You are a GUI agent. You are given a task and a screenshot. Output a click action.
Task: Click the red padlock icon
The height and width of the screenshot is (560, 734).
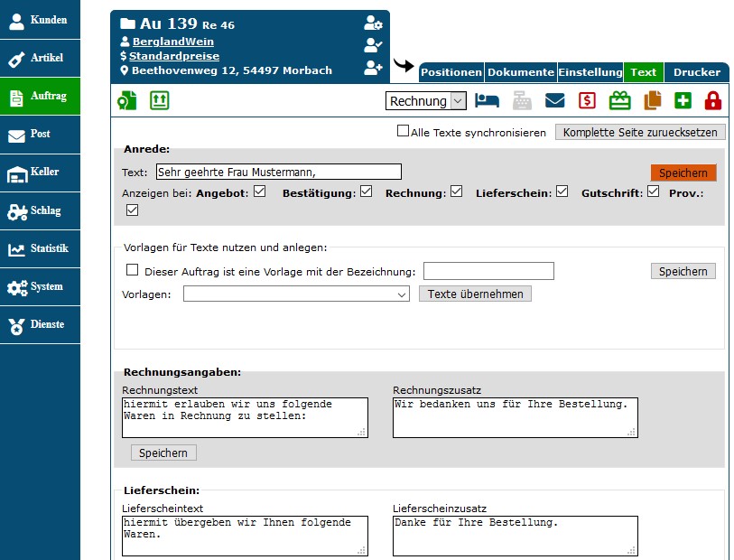point(713,101)
